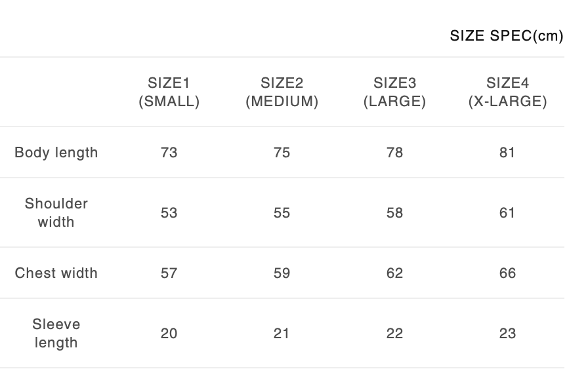Click the Sleeve length row label

click(56, 334)
